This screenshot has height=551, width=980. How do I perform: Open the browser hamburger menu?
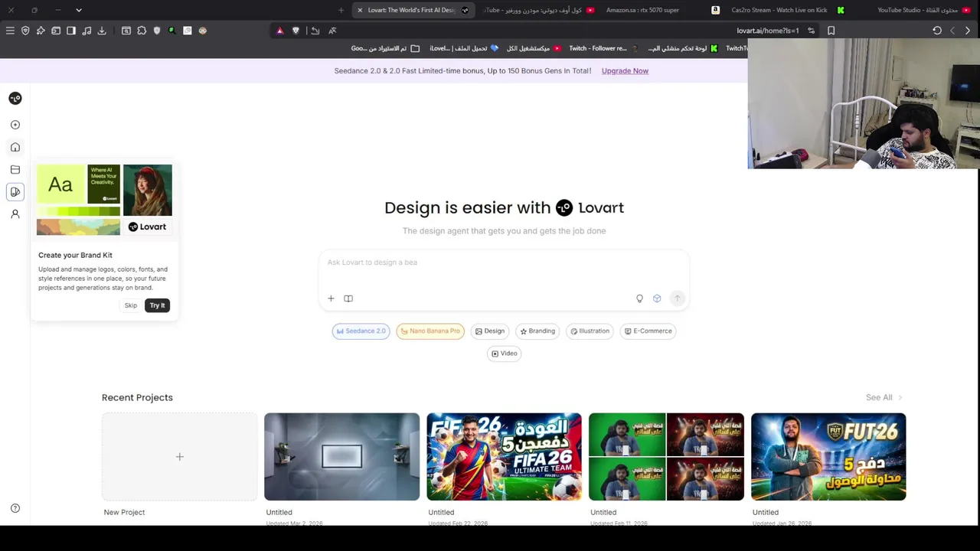pos(10,31)
